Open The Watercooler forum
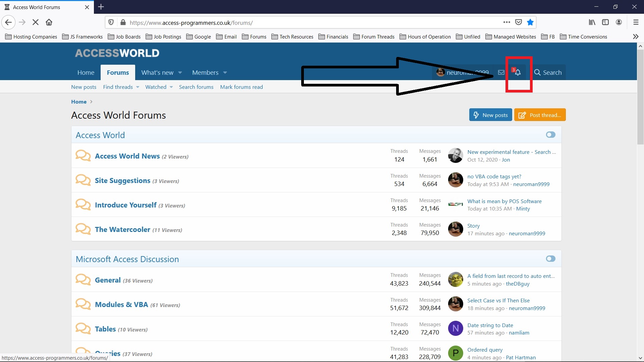644x362 pixels. (122, 230)
